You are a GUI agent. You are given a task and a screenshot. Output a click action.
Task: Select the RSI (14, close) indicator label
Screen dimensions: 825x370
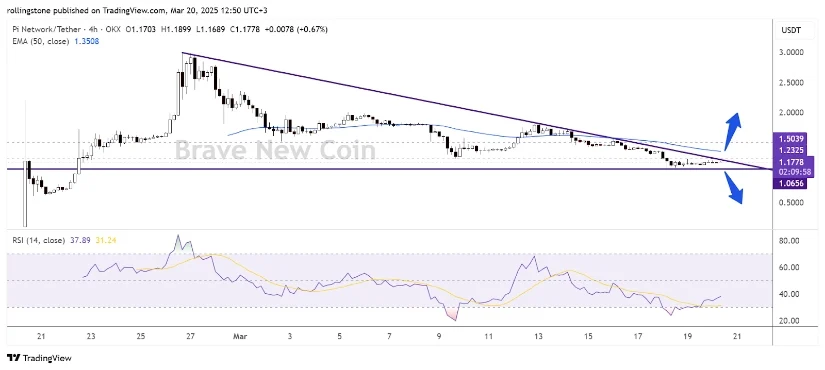38,240
